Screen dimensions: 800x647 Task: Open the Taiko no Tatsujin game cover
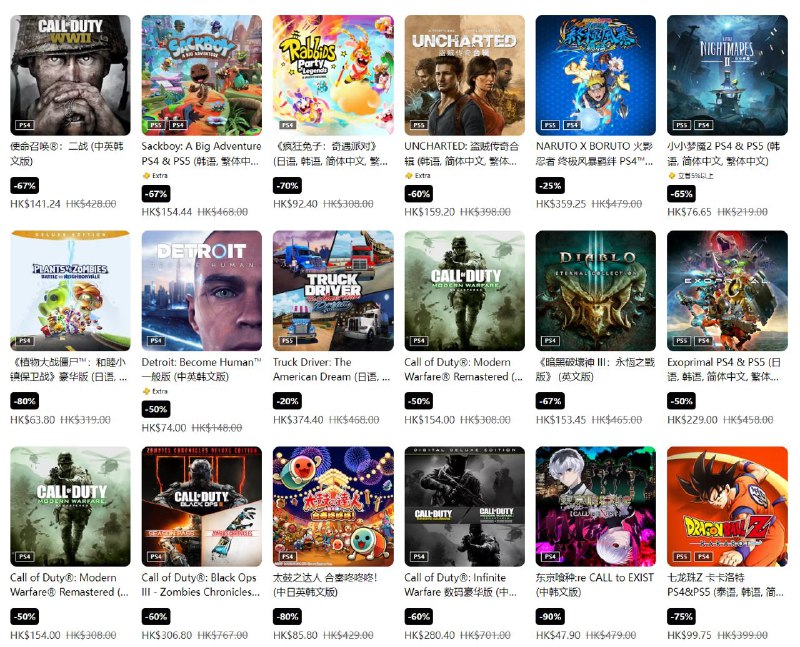(333, 506)
